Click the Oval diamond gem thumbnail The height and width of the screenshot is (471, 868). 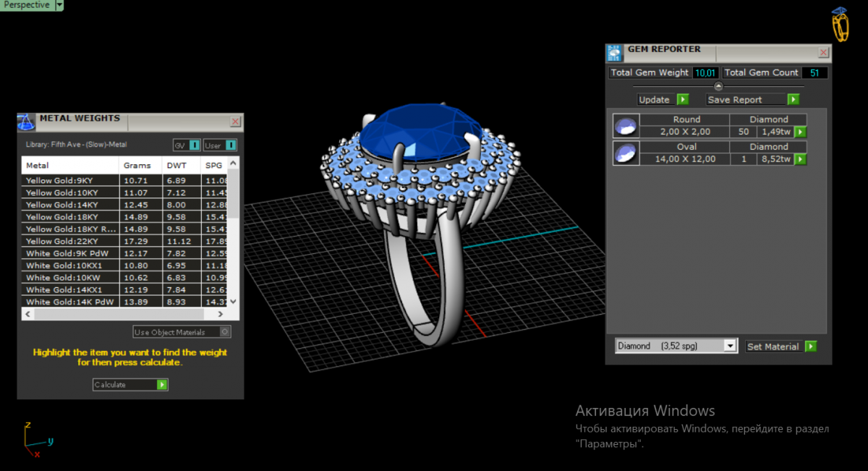[x=625, y=153]
